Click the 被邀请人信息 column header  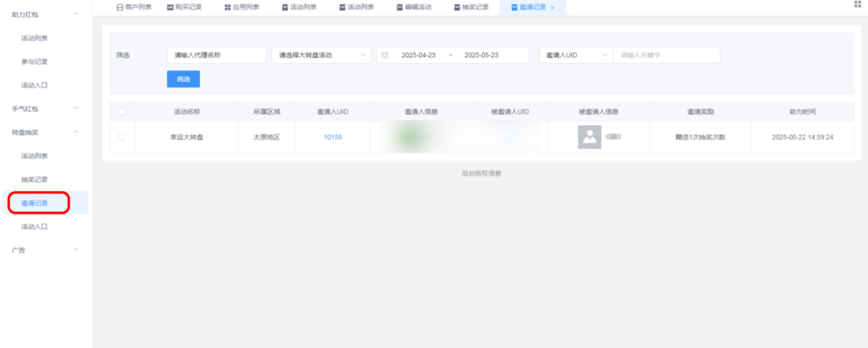coord(598,111)
